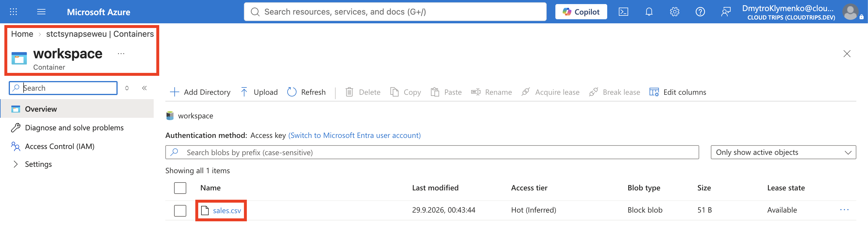This screenshot has width=868, height=249.
Task: Click the Search blobs by prefix field
Action: tap(432, 152)
